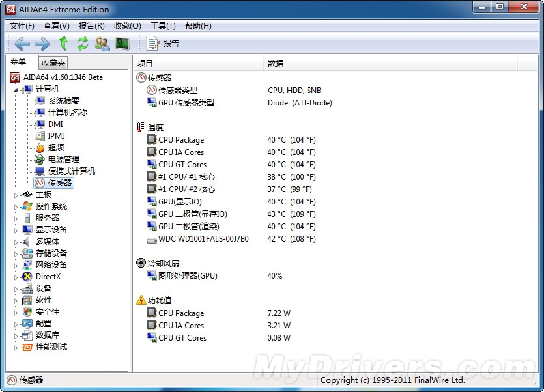Viewport: 544px width, 392px height.
Task: Collapse the 计算机 tree node
Action: click(x=16, y=89)
